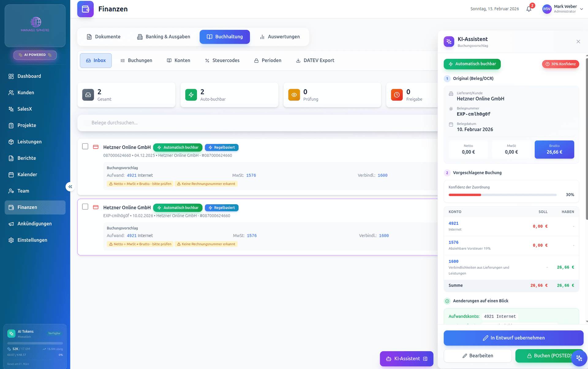588x369 pixels.
Task: Click Netto + MwSt warning on second receipt
Action: click(140, 244)
